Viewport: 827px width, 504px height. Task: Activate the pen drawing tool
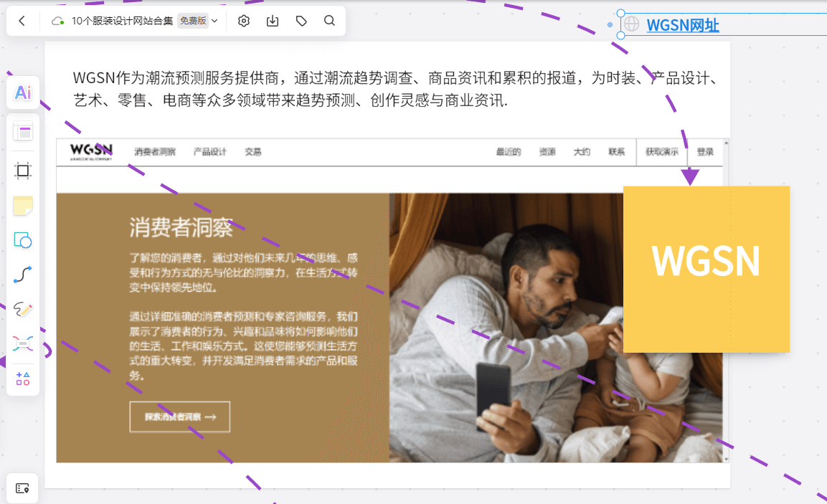point(23,309)
